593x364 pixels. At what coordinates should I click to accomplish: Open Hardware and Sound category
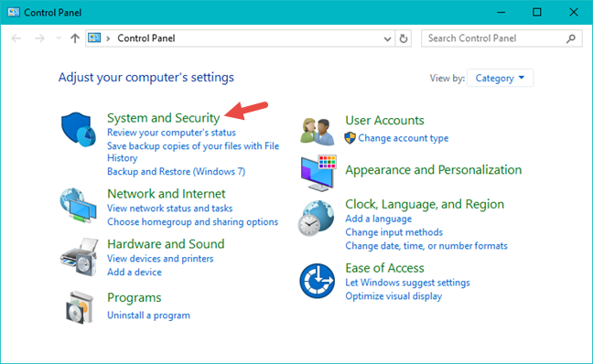(x=166, y=244)
